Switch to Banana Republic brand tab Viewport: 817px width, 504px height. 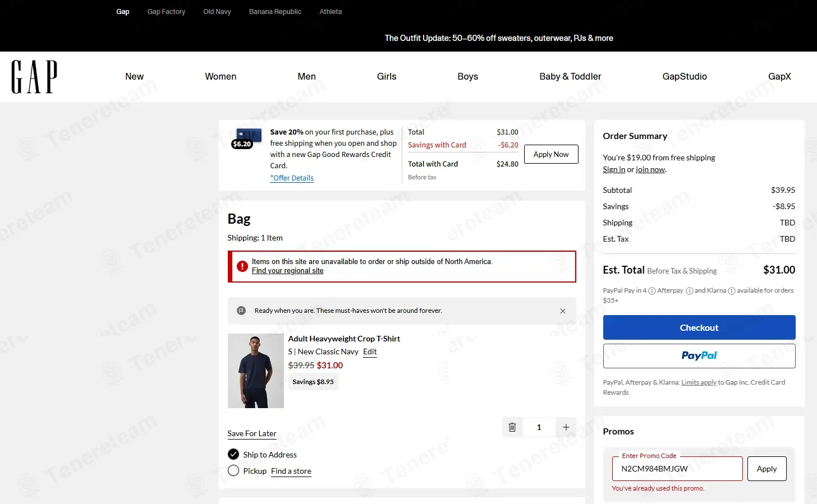pyautogui.click(x=275, y=11)
